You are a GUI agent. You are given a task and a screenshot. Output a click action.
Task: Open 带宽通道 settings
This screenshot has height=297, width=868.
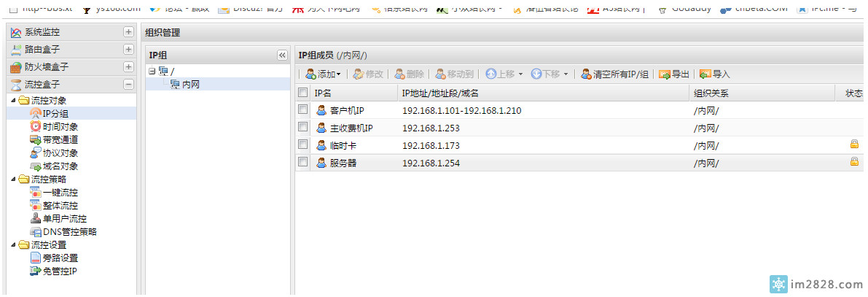point(59,140)
